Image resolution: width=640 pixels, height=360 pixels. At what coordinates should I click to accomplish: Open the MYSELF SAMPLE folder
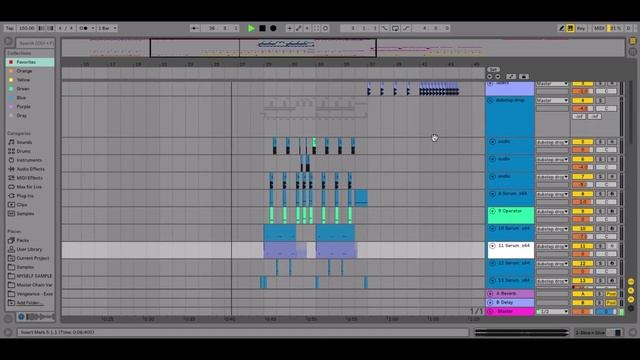pyautogui.click(x=30, y=276)
